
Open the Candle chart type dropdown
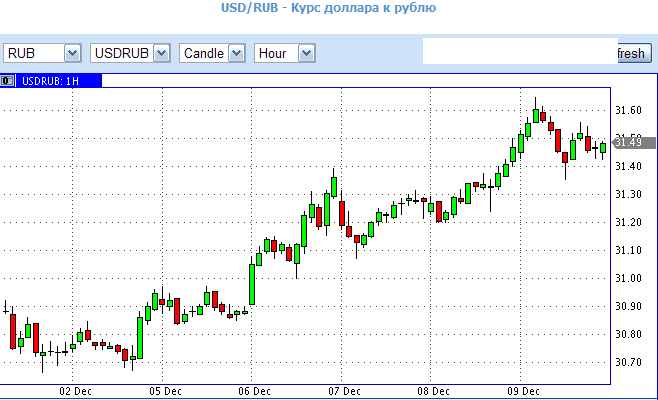coord(212,53)
